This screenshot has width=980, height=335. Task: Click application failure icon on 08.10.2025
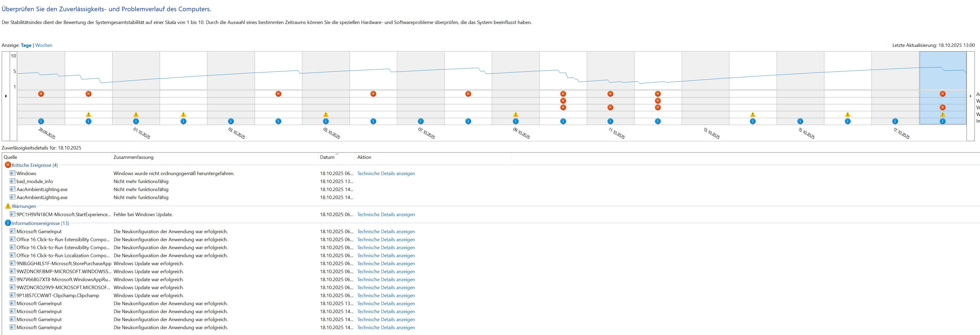tap(468, 94)
